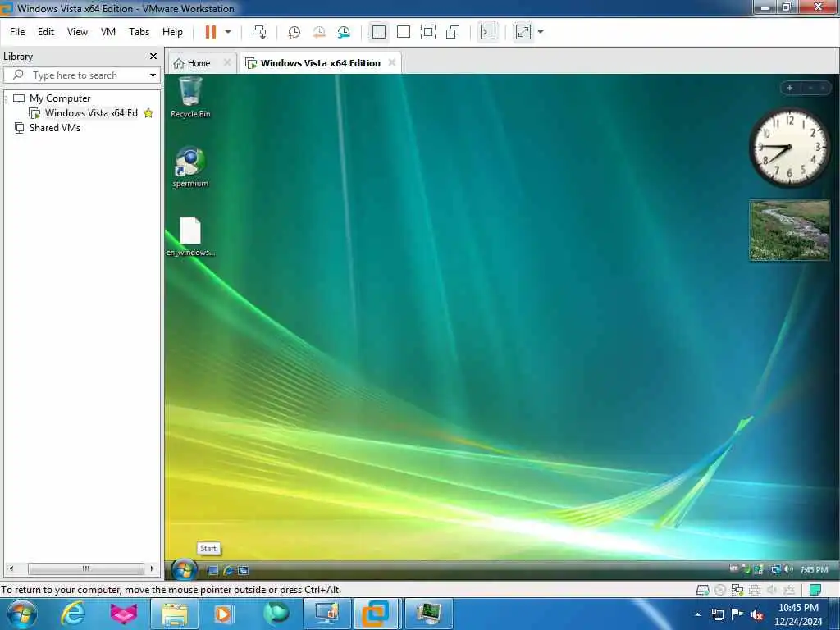Screen dimensions: 840x630
Task: Open the File menu
Action: 17,32
